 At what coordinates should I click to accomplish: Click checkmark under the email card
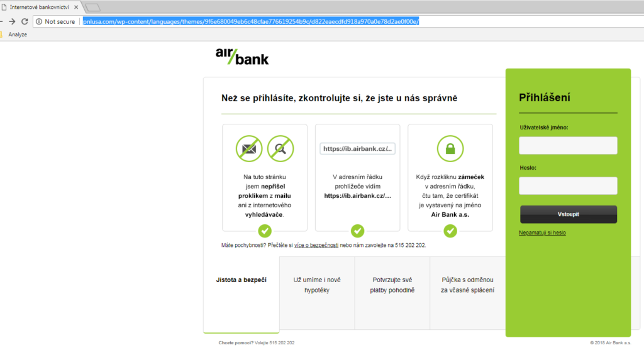click(x=265, y=231)
